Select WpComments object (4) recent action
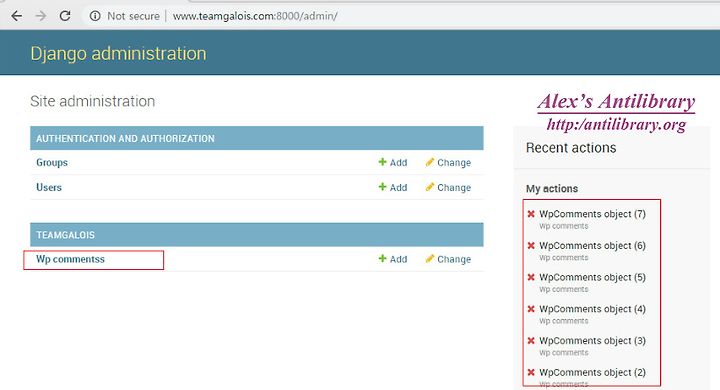The height and width of the screenshot is (390, 720). (x=592, y=309)
